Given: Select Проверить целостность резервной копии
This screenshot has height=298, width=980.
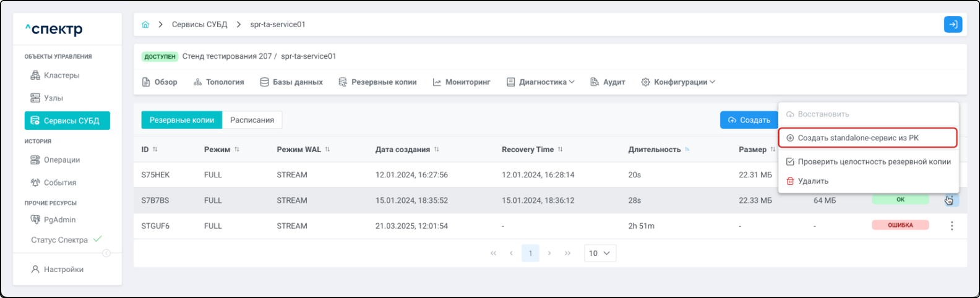Looking at the screenshot, I should (x=868, y=162).
